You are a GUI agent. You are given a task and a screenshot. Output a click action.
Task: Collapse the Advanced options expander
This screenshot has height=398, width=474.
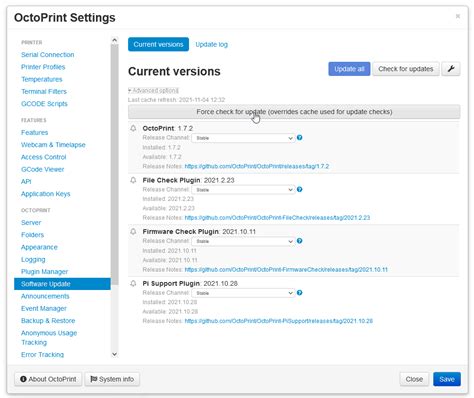tap(153, 90)
